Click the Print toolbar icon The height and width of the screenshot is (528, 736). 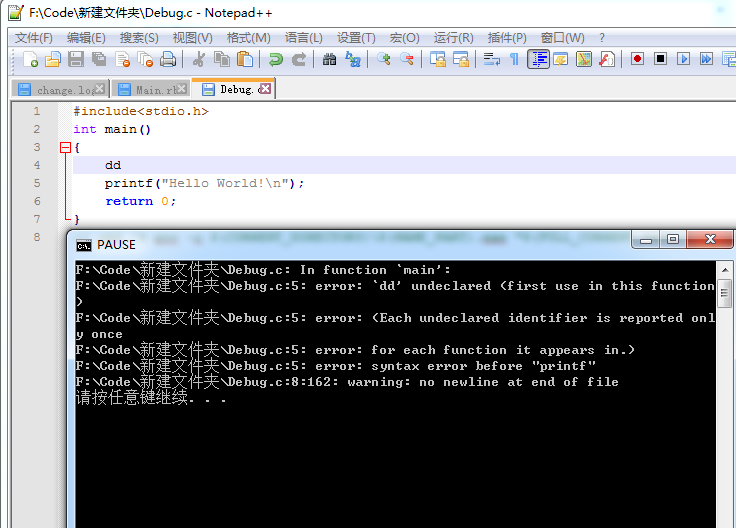pyautogui.click(x=168, y=60)
